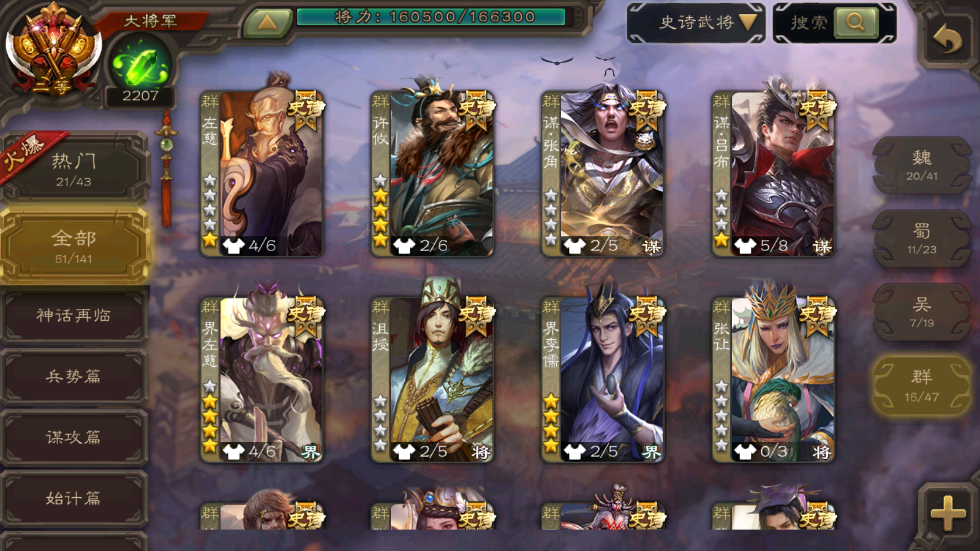Switch to the 热门 tab

(x=73, y=170)
